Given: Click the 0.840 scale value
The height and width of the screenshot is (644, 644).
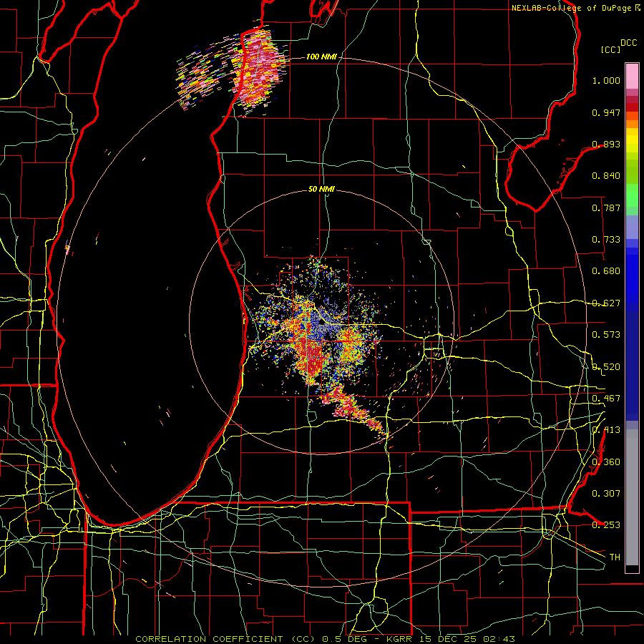Looking at the screenshot, I should (606, 176).
